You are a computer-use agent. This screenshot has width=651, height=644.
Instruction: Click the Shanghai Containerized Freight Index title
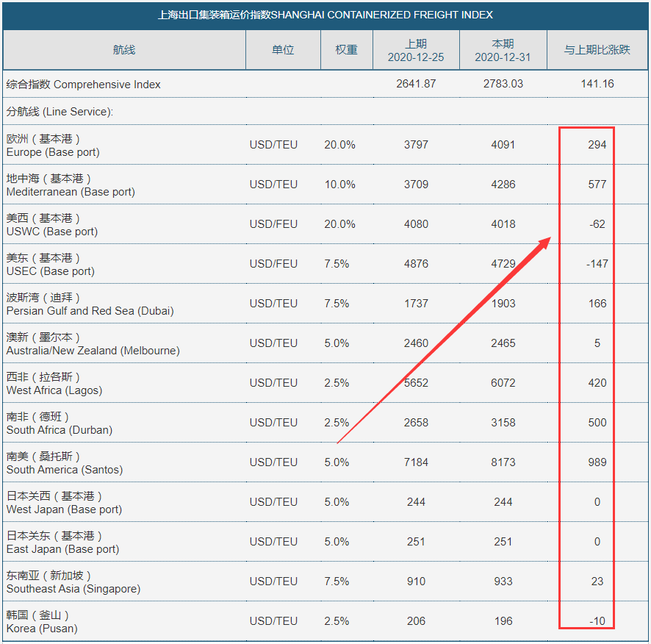coord(325,15)
